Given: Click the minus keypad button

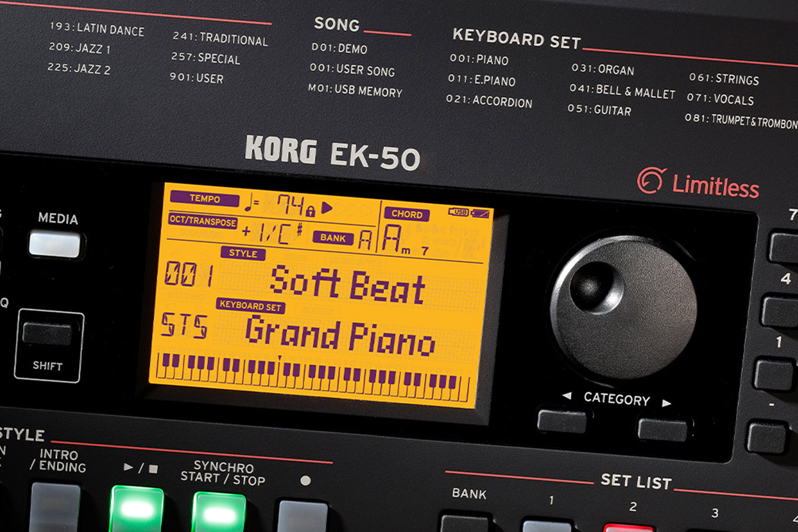Looking at the screenshot, I should coord(767,437).
